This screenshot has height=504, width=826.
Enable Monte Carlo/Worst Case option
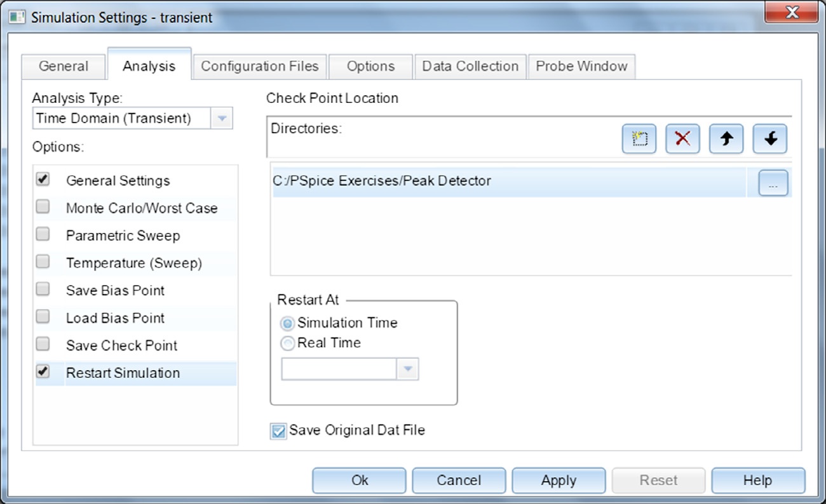coord(43,208)
